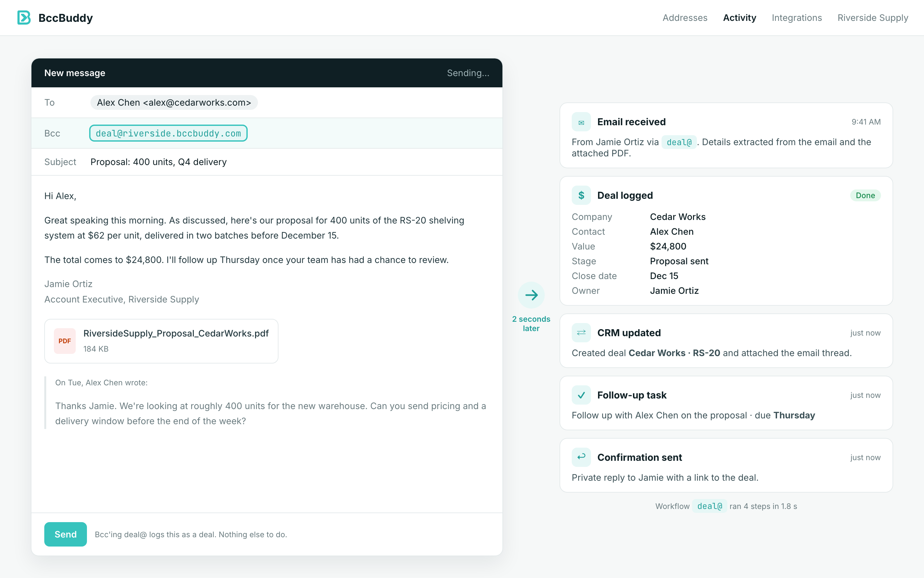Click the quoted 'Thanks Jamie' reply text
The image size is (924, 578).
pyautogui.click(x=270, y=413)
